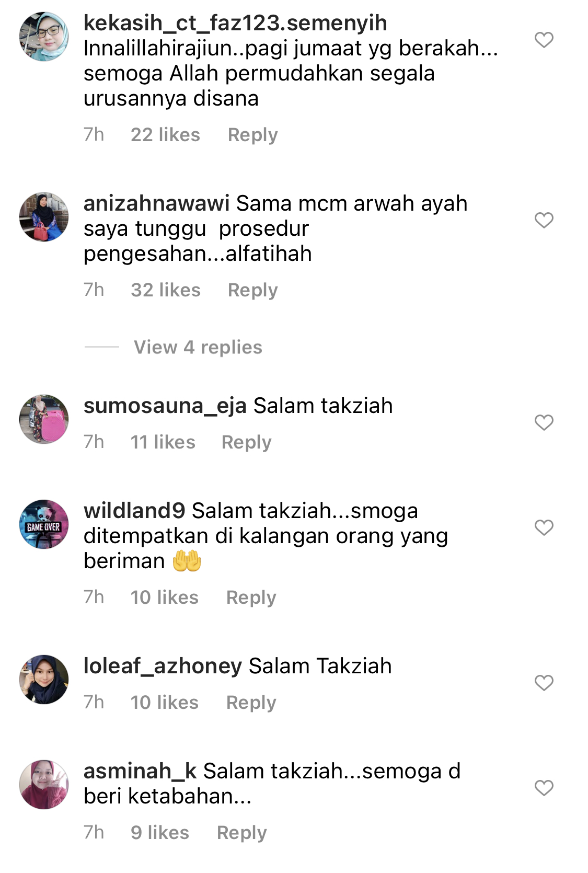Open kekasih_ct_faz123.semenyih profile picture
This screenshot has width=588, height=873.
point(44,37)
